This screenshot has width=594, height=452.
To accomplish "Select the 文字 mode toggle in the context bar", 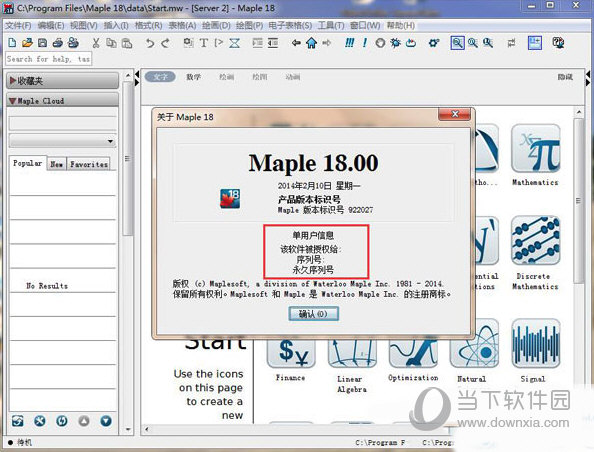I will (x=160, y=77).
